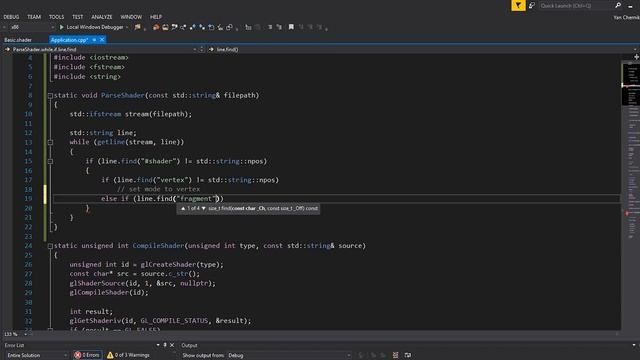
Task: Open the TOOLS menu
Action: (x=56, y=17)
